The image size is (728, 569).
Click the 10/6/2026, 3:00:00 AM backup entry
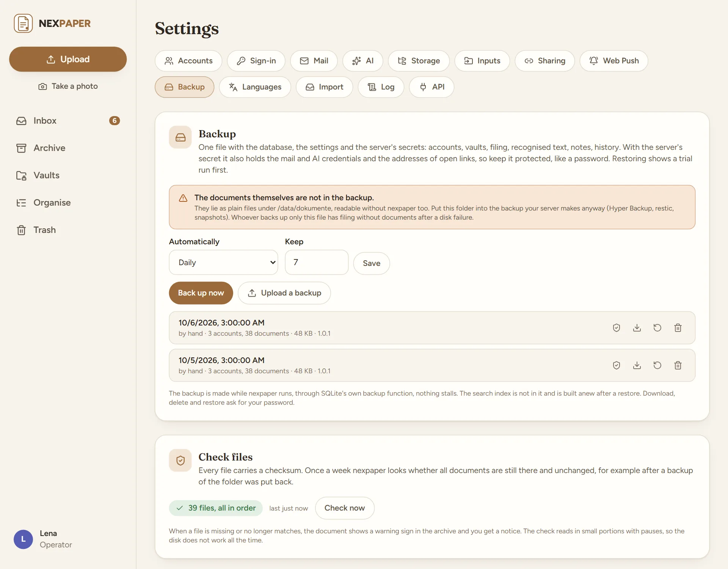[432, 328]
